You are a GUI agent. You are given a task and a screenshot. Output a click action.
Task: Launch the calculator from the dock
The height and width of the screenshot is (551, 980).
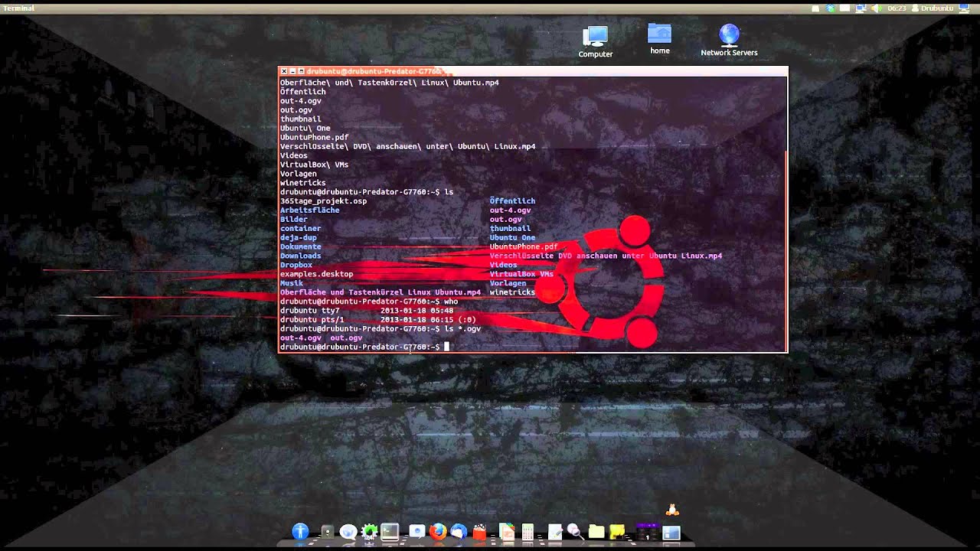pyautogui.click(x=528, y=532)
